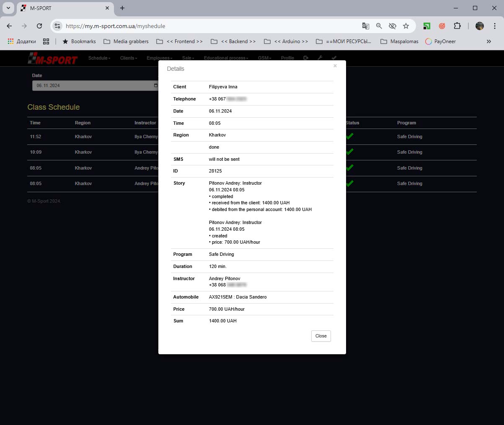Reload the page with the refresh button
This screenshot has height=425, width=504.
[39, 26]
